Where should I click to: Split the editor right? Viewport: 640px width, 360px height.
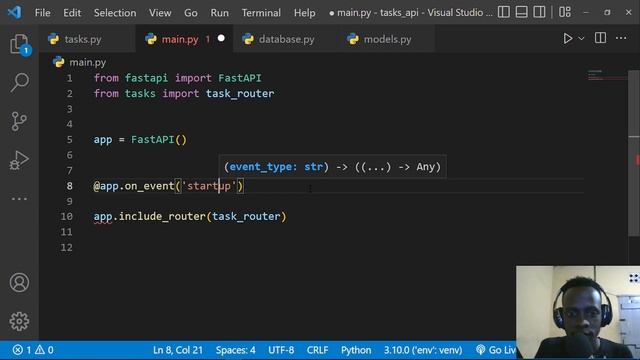(600, 38)
